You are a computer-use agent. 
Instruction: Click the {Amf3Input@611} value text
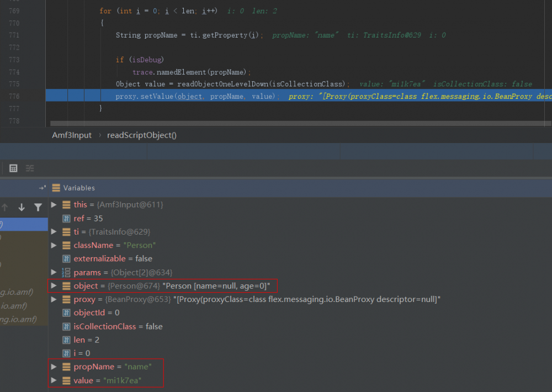pyautogui.click(x=130, y=205)
